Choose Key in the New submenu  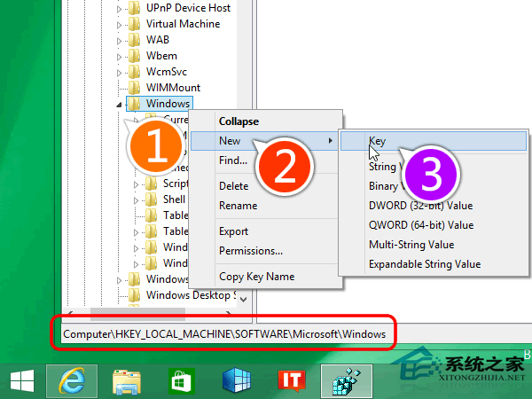tap(378, 140)
